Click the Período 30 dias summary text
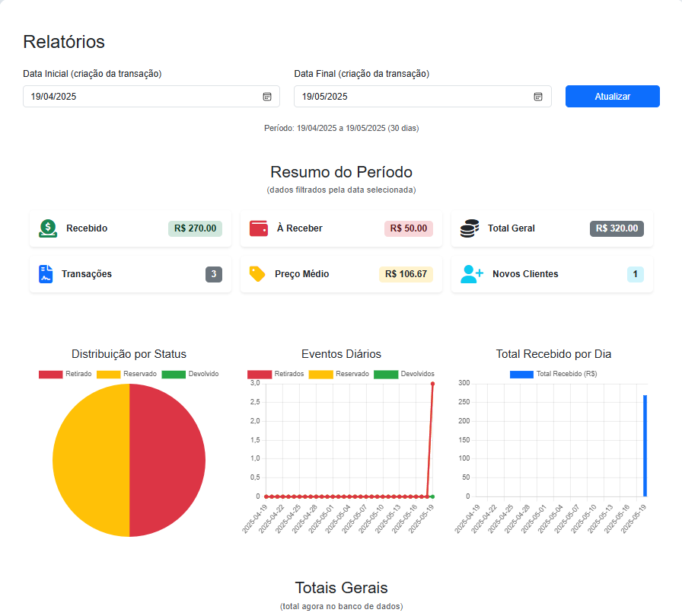682x616 pixels. [x=342, y=129]
